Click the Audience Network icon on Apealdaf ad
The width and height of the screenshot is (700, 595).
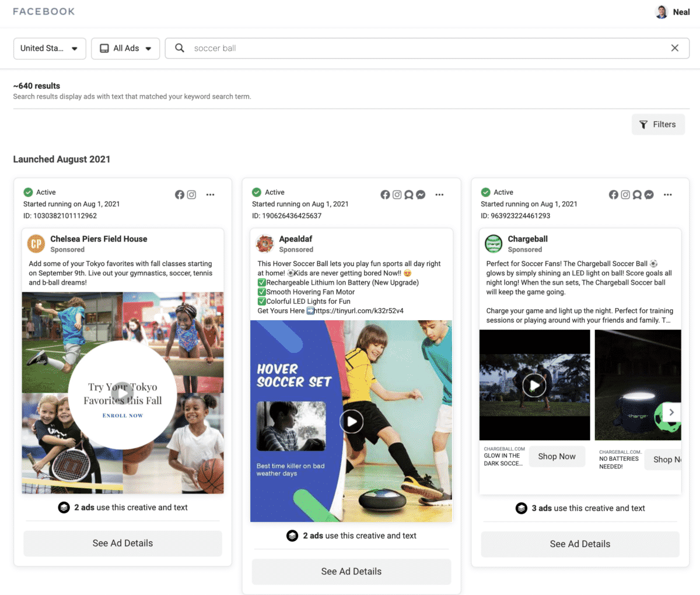coord(409,195)
